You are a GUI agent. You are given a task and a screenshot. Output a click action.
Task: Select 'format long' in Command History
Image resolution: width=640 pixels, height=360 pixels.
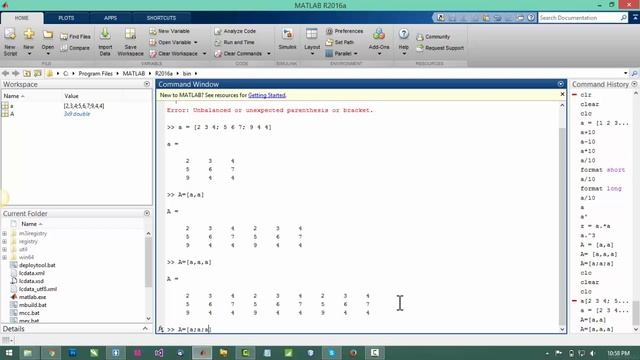[601, 189]
